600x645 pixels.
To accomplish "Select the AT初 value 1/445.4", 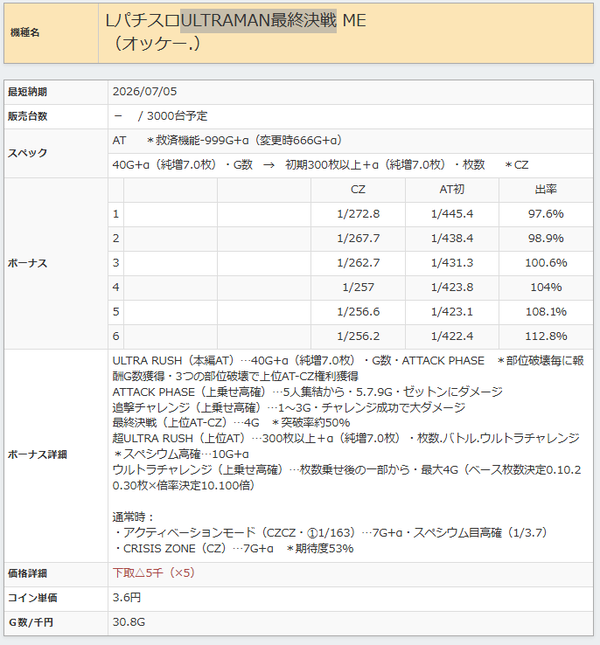I will pyautogui.click(x=452, y=214).
